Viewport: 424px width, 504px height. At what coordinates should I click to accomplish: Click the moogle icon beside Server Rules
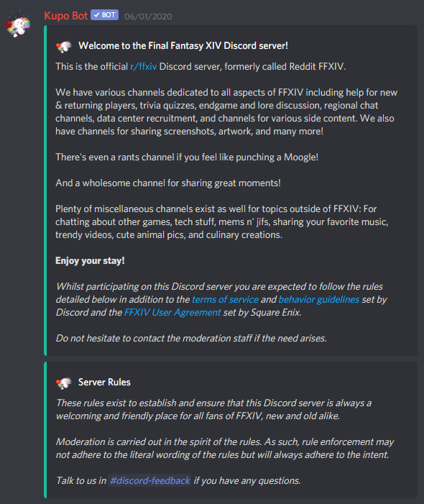[63, 382]
